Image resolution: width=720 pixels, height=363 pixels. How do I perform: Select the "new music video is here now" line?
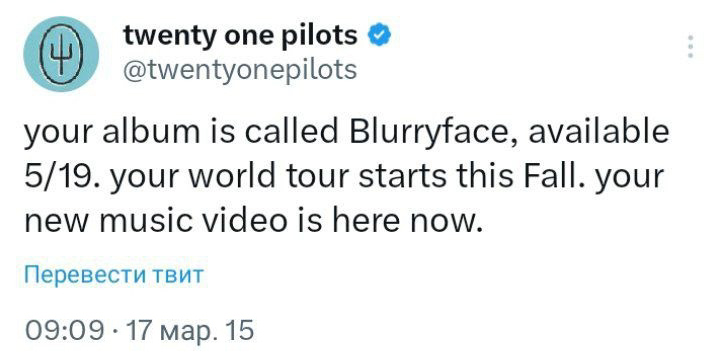pos(254,221)
